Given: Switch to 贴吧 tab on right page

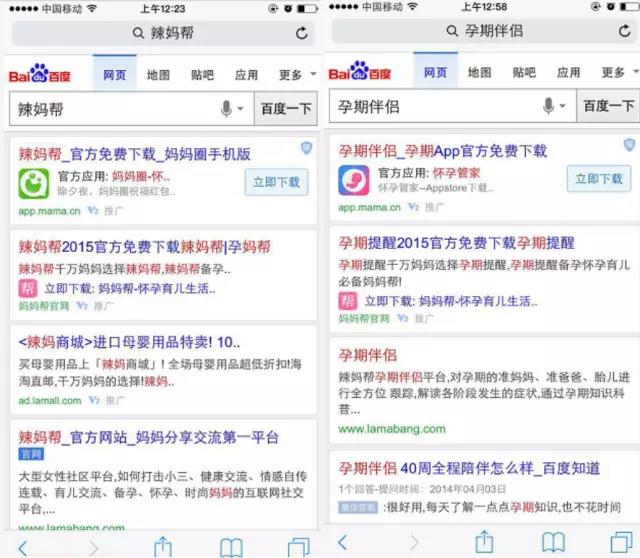Looking at the screenshot, I should tap(524, 73).
